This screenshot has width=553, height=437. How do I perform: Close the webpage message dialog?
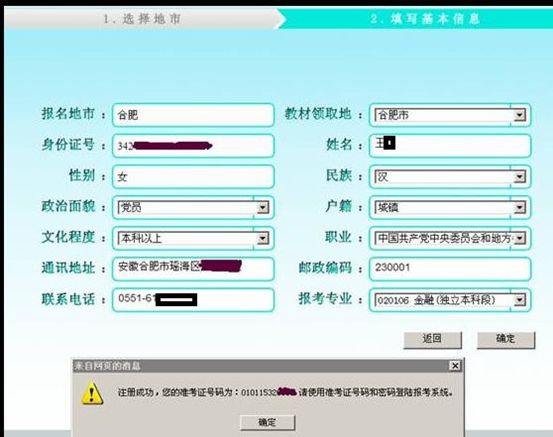[x=455, y=366]
